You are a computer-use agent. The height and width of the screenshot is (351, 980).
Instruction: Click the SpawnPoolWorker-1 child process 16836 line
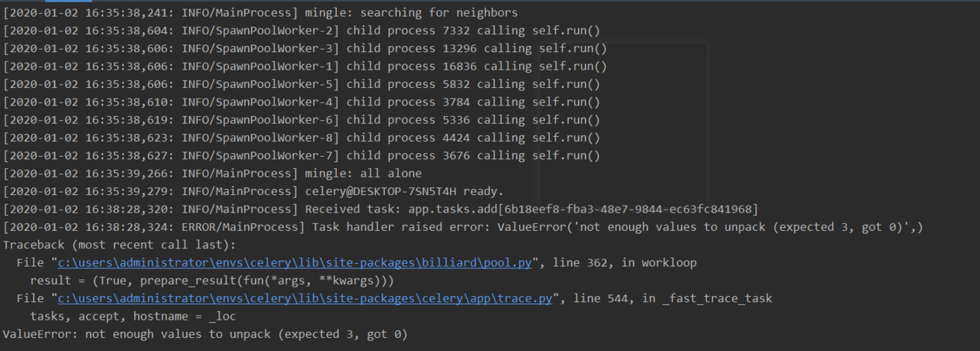pos(305,67)
